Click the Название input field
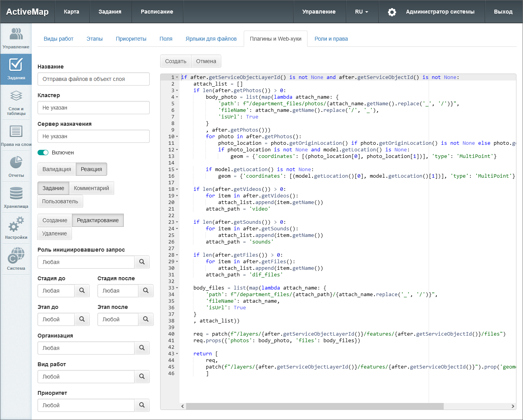This screenshot has width=523, height=420. 93,79
